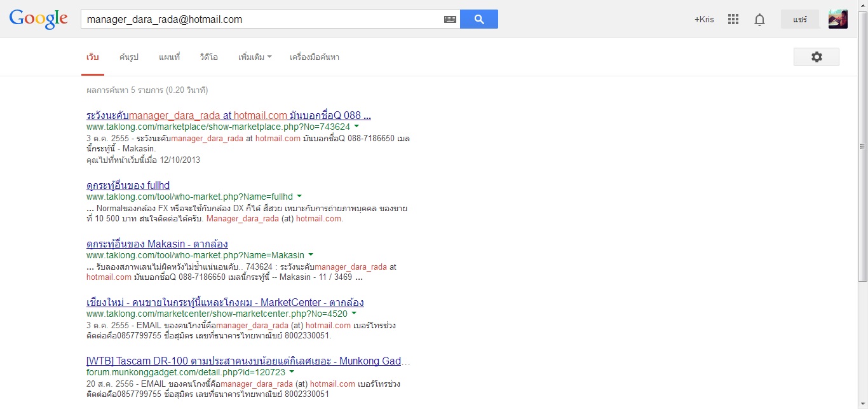
Task: Open the result titled ระวังนะคับmanager_dara_rada
Action: pos(229,115)
